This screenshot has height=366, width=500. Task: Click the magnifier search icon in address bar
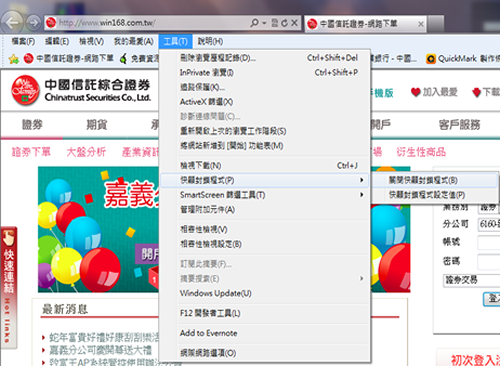click(x=254, y=23)
